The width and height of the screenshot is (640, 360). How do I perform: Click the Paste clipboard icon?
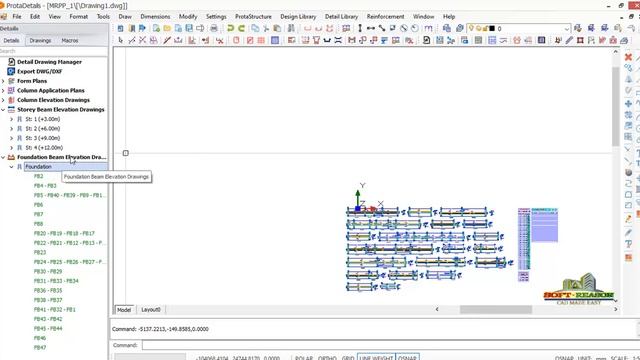coord(277,28)
